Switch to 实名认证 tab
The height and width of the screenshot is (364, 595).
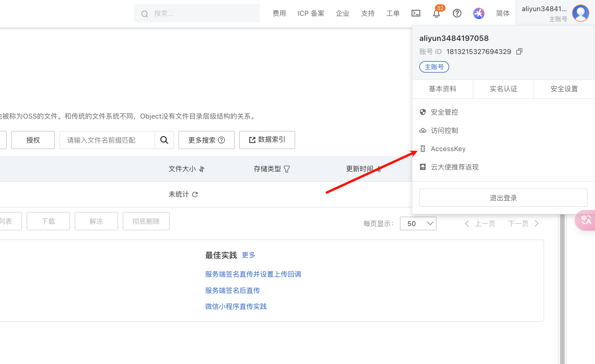click(x=503, y=89)
